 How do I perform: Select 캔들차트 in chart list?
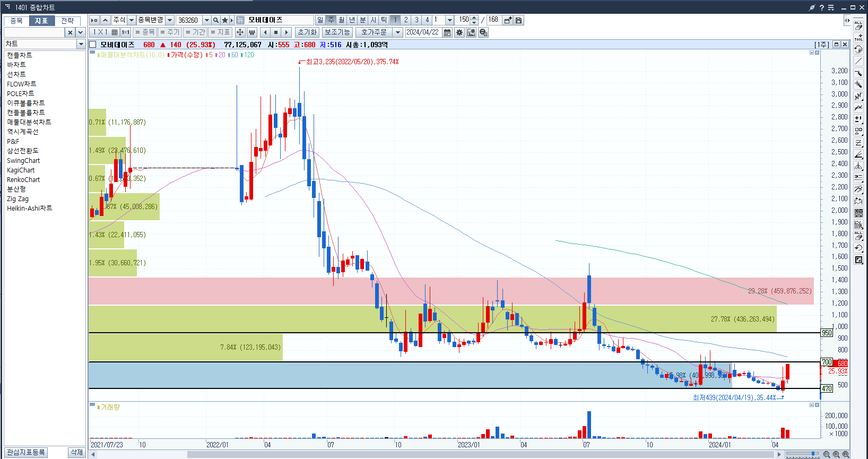(20, 55)
